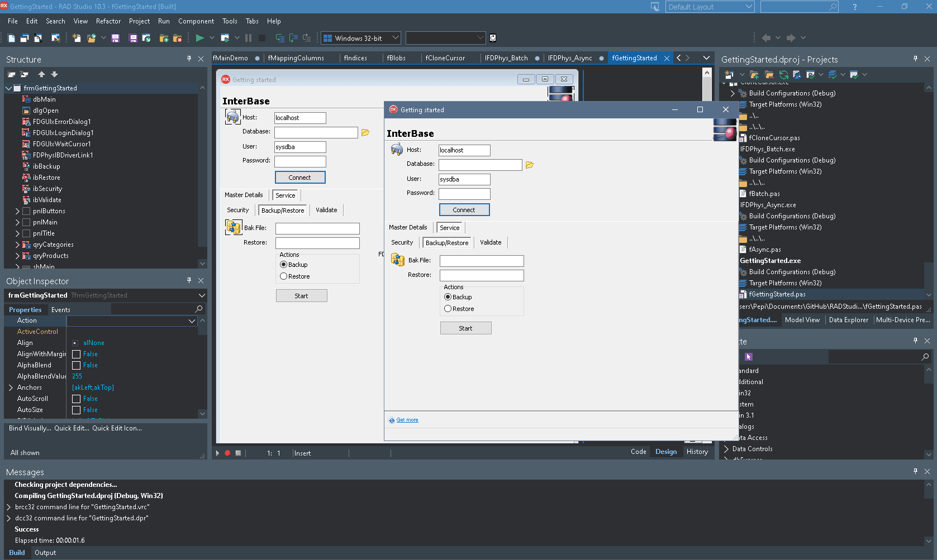Switch to the Events tab in Object Inspector

[x=61, y=309]
